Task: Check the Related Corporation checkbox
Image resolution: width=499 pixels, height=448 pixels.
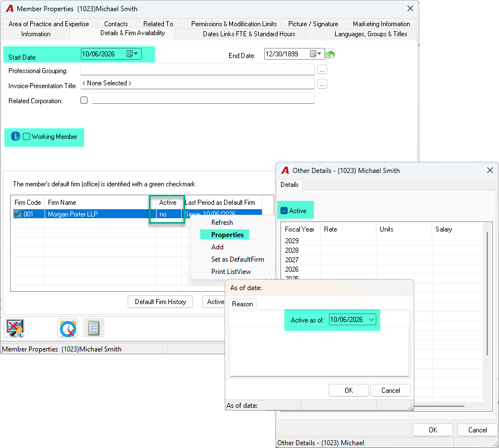Action: pos(84,100)
